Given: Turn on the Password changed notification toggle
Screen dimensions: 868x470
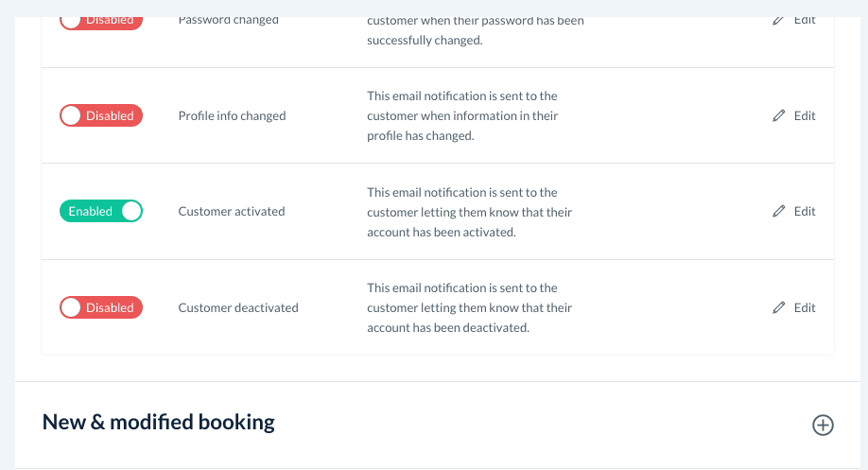Looking at the screenshot, I should pyautogui.click(x=101, y=20).
